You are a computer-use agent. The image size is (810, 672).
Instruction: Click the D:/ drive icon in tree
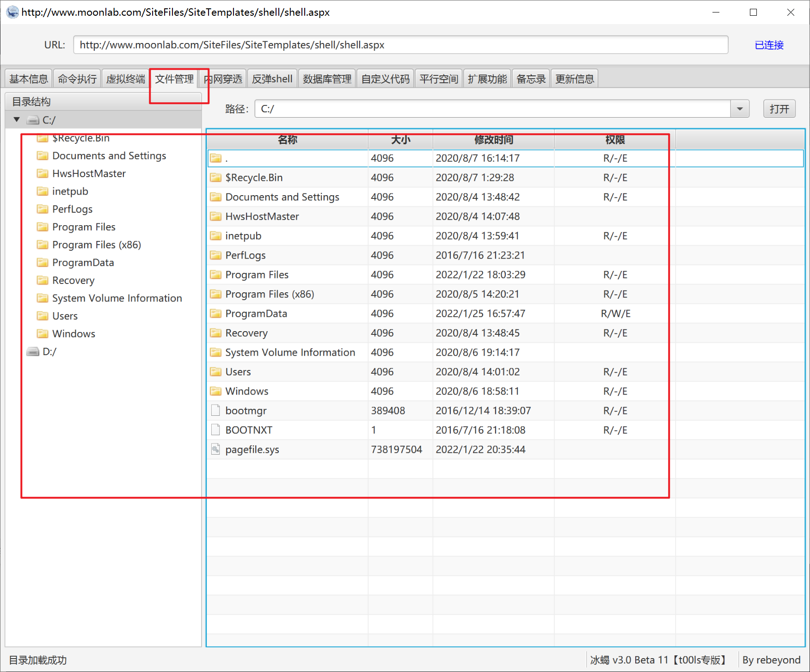pos(33,351)
